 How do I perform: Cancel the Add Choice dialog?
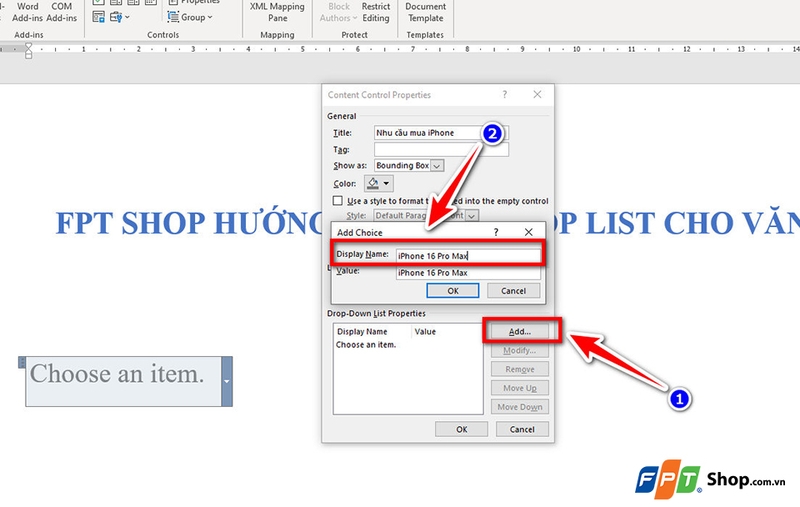(513, 291)
